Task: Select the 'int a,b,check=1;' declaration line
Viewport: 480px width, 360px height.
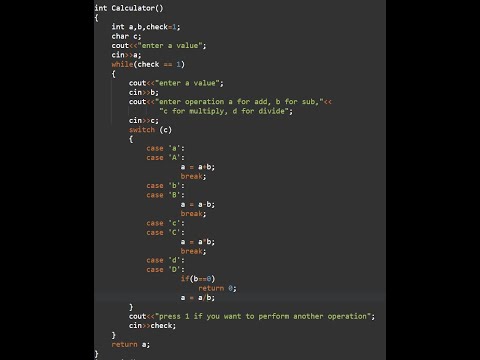Action: point(146,27)
